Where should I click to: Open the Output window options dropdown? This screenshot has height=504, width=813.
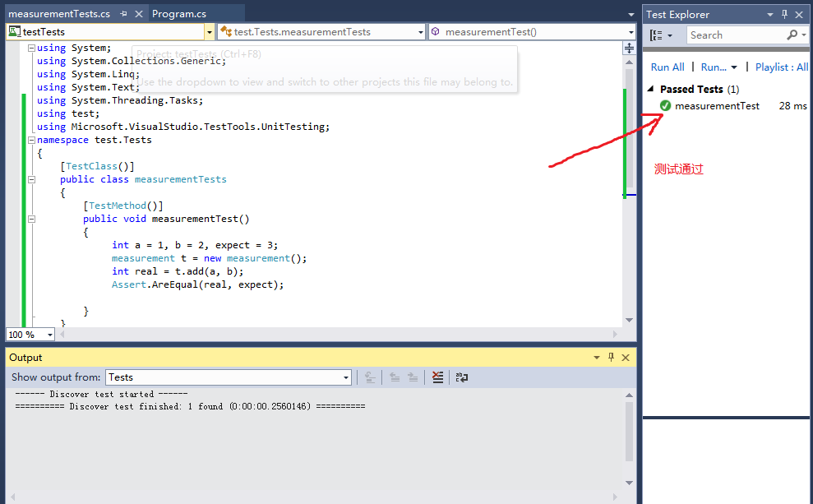[596, 358]
